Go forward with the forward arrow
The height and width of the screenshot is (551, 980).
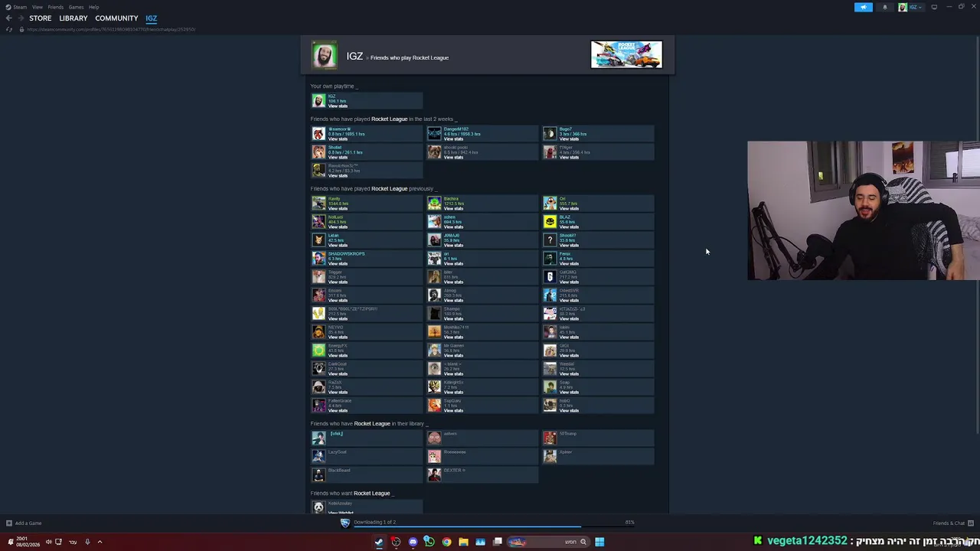pyautogui.click(x=20, y=18)
